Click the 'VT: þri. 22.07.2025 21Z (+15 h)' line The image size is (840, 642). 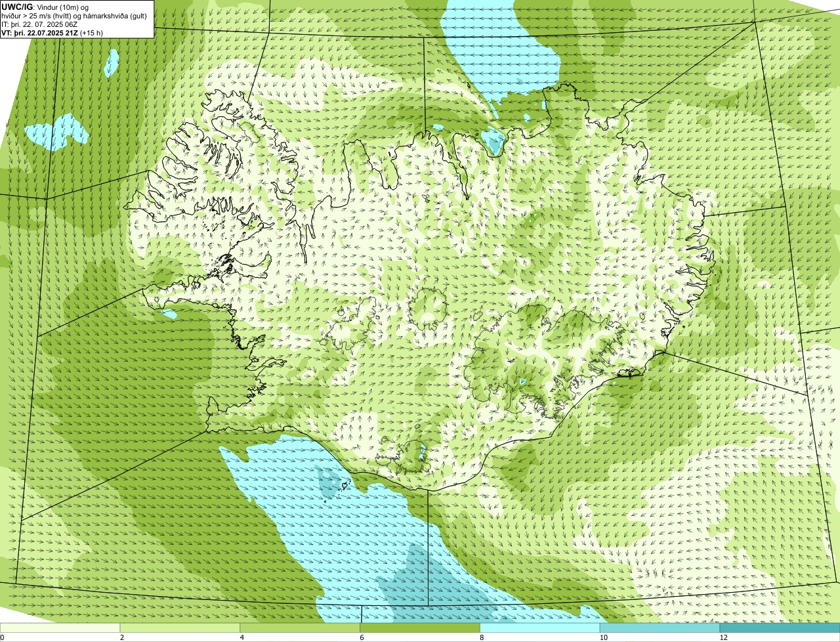click(x=53, y=33)
